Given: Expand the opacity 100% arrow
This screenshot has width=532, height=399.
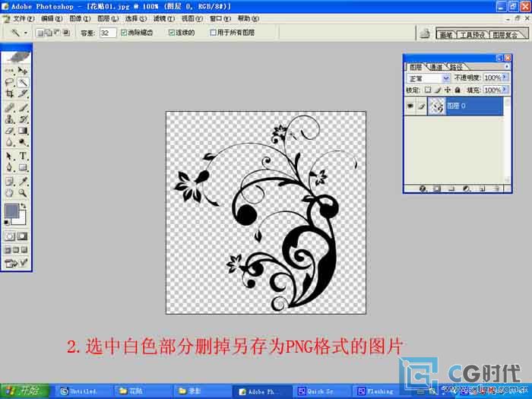Looking at the screenshot, I should point(505,78).
